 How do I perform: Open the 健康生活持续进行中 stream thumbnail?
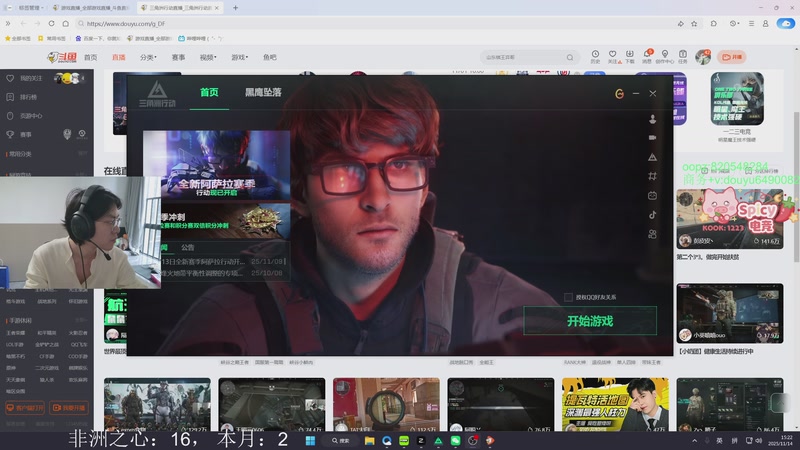pyautogui.click(x=730, y=313)
